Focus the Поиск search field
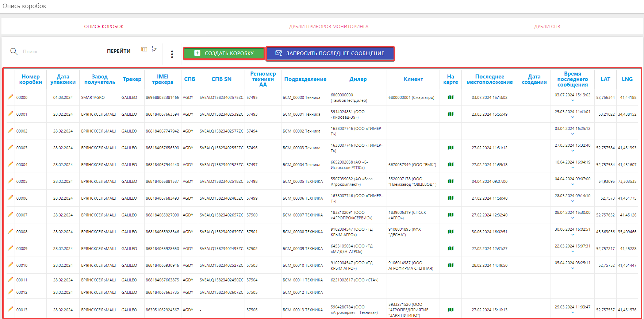The image size is (644, 319). pos(64,52)
